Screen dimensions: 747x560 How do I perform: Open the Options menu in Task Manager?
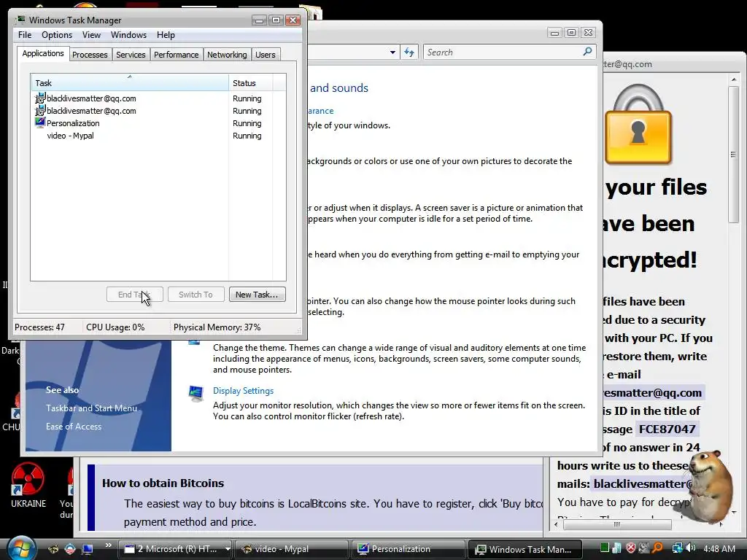(57, 35)
